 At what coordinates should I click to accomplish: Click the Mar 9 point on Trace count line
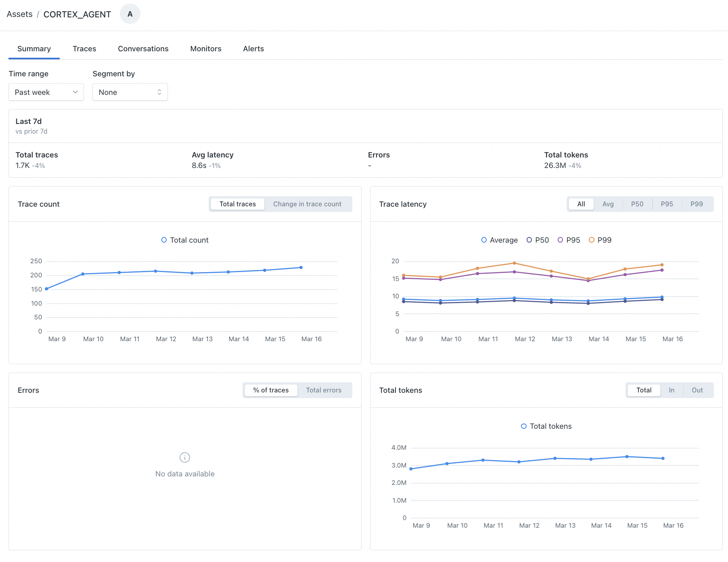pyautogui.click(x=46, y=289)
